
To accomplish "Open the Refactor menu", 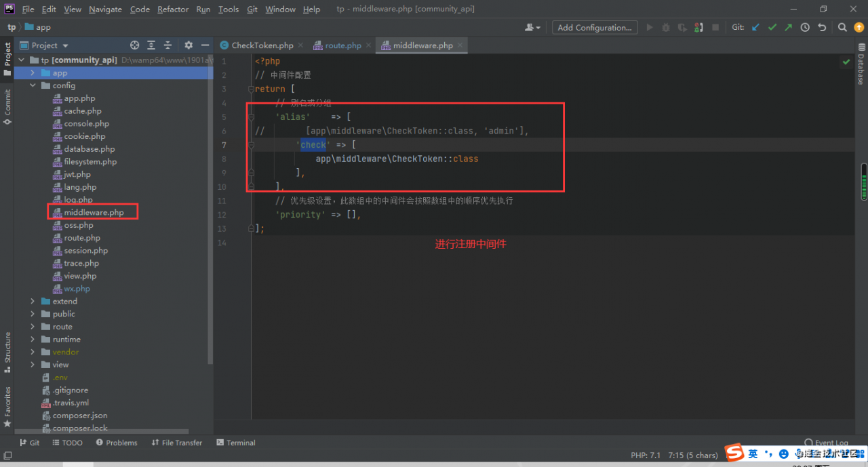I will [x=173, y=9].
